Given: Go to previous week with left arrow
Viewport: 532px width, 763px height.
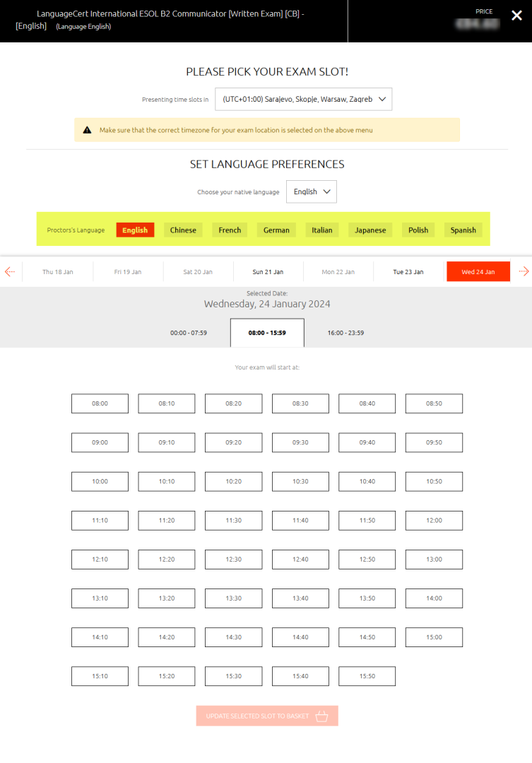Looking at the screenshot, I should coord(10,271).
